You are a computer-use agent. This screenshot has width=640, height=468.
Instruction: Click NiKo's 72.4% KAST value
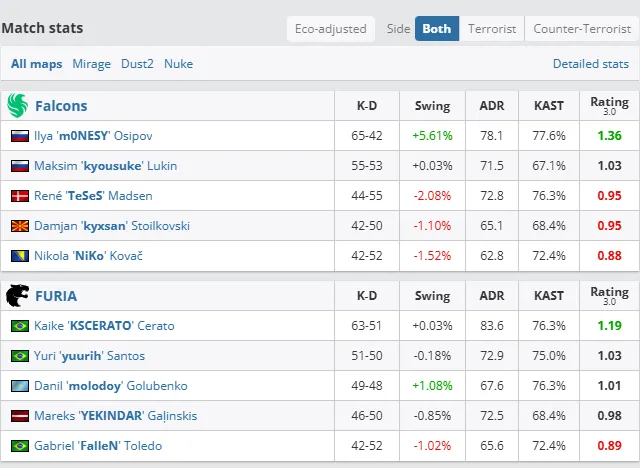coord(549,256)
